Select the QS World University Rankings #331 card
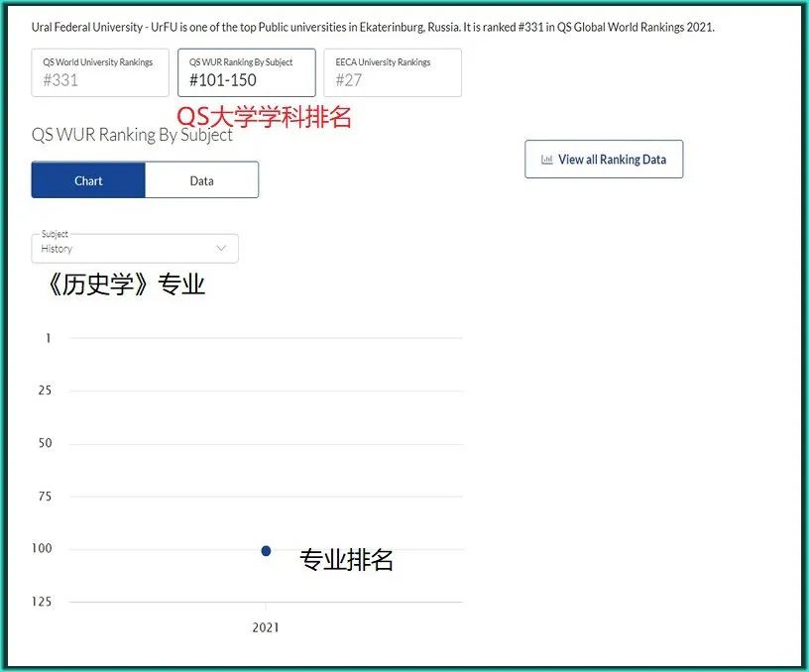 (99, 72)
